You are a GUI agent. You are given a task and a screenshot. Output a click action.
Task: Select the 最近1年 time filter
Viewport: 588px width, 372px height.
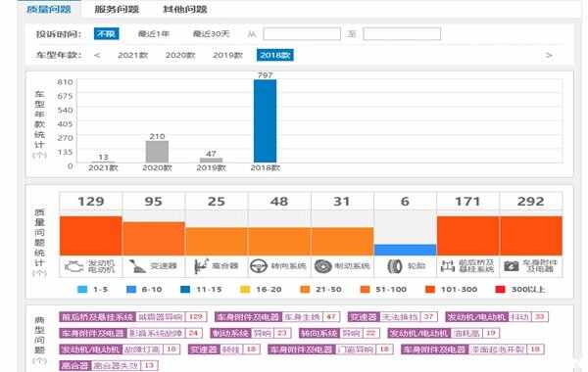point(154,33)
